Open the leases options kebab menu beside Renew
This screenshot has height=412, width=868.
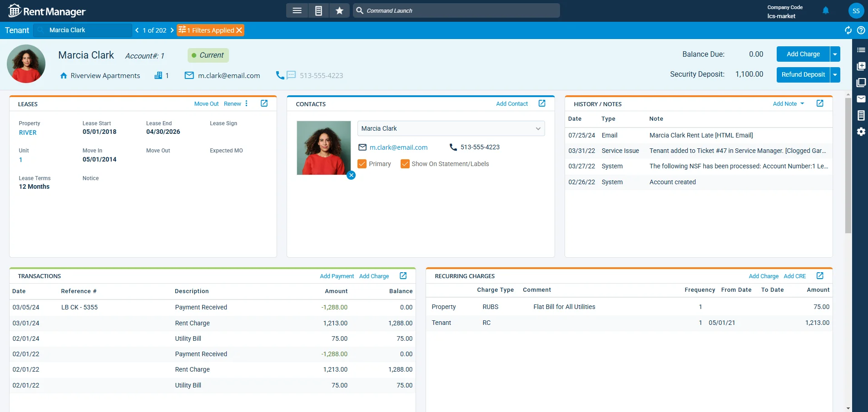coord(246,103)
